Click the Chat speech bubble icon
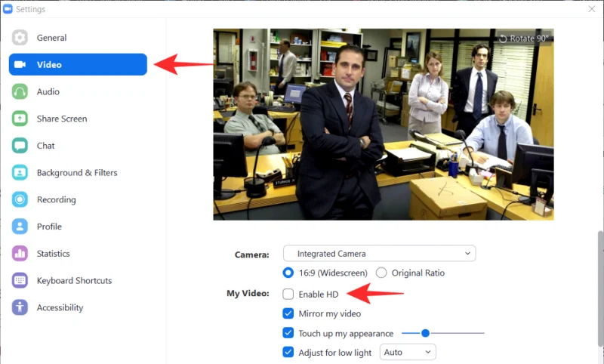 coord(20,146)
